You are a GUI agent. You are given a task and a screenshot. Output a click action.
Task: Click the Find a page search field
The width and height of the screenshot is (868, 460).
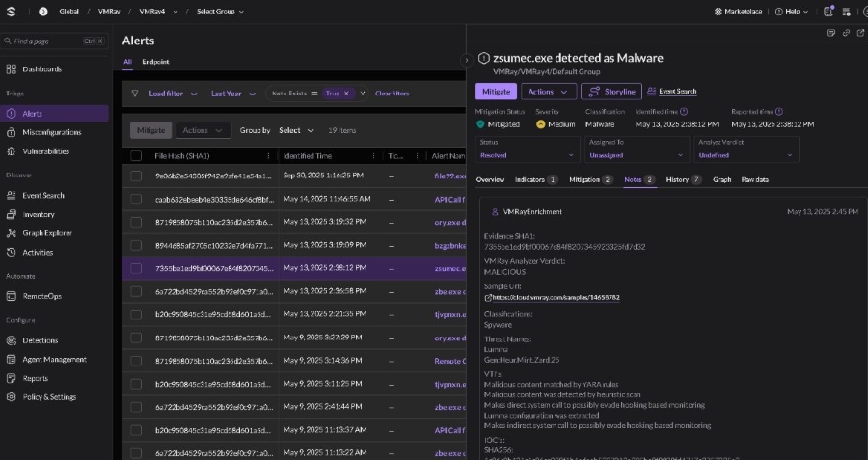(48, 41)
